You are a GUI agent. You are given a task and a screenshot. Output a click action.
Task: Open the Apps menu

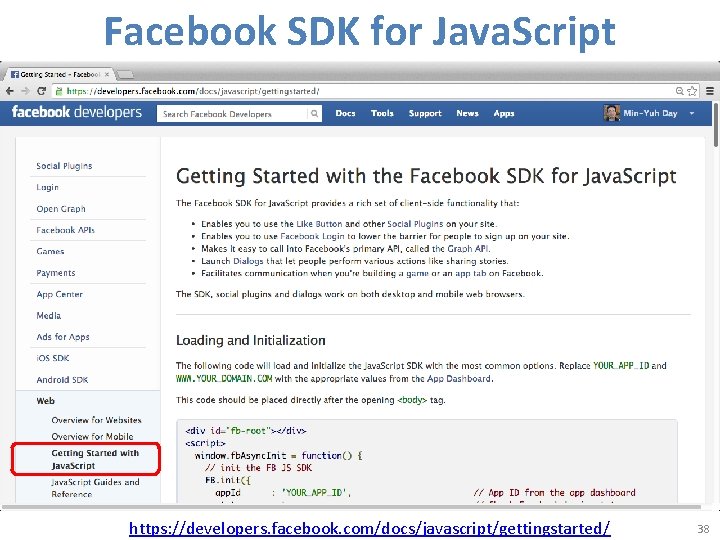coord(504,113)
